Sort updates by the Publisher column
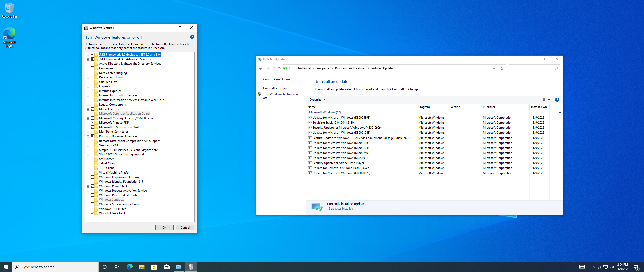This screenshot has width=644, height=272. click(x=505, y=107)
